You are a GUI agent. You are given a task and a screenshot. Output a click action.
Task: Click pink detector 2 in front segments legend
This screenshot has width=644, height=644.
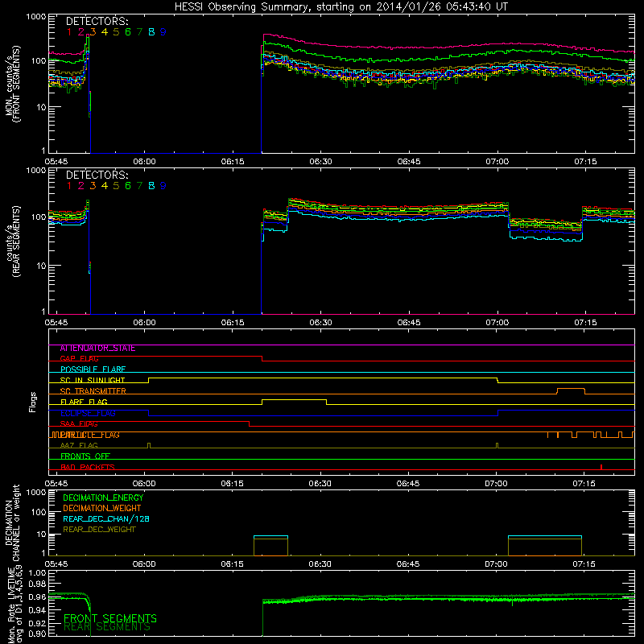81,32
